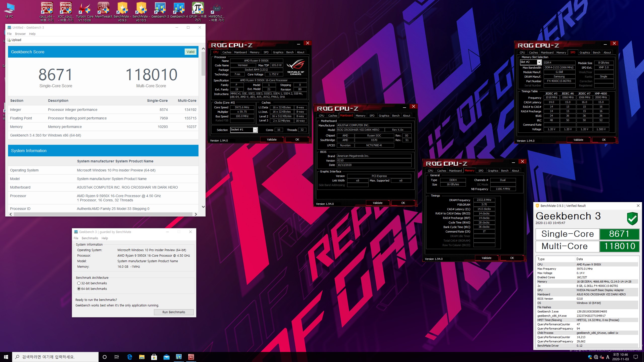644x362 pixels.
Task: Open Benchmarks menu in guarded Geekbench window
Action: [90, 238]
